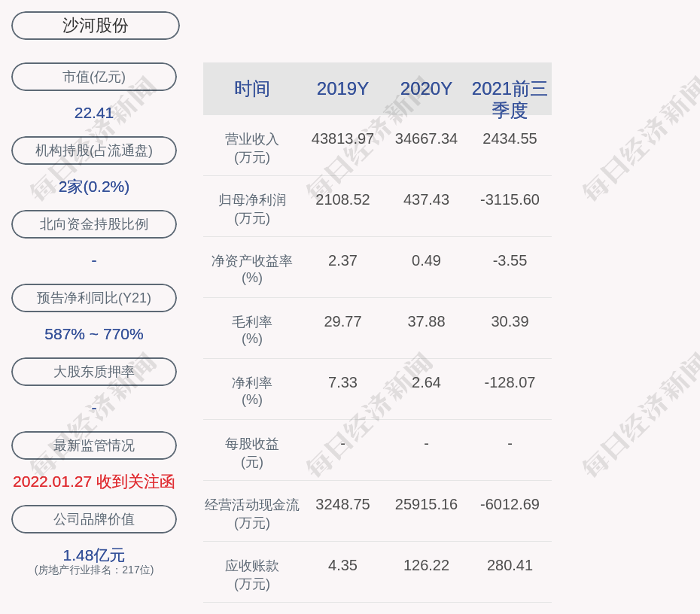Click the 预告净利同比(Y21) pill

(x=94, y=298)
